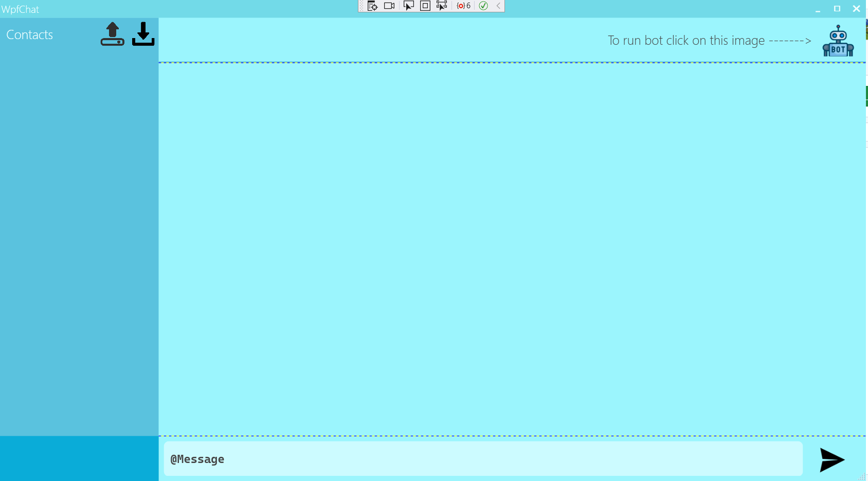Collapse the debug toolbar with the chevron

click(x=497, y=6)
